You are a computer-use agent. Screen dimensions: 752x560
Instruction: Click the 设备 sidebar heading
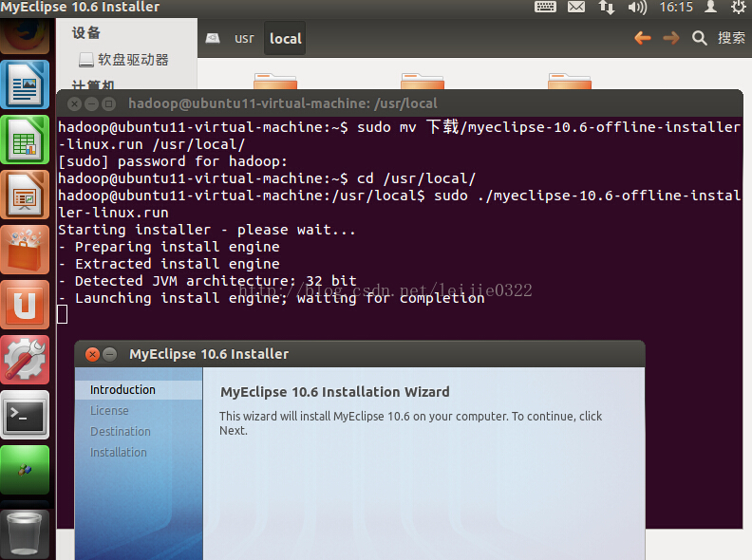[x=86, y=33]
